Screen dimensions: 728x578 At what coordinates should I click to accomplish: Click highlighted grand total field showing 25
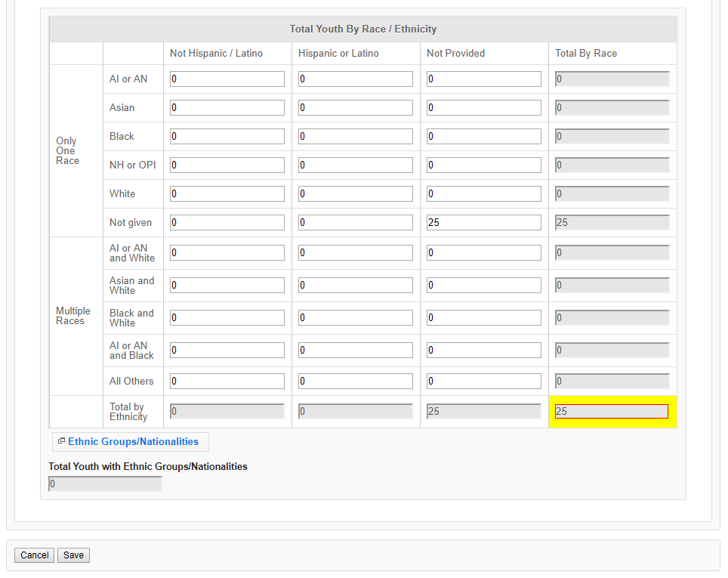(612, 412)
